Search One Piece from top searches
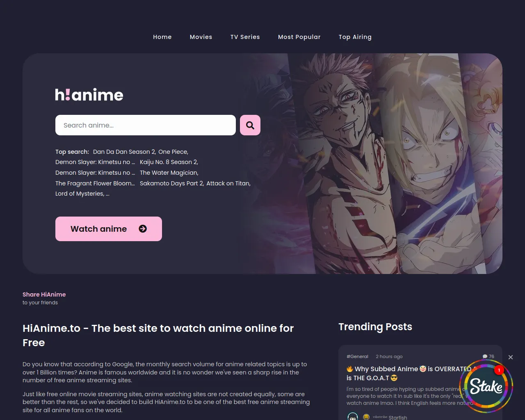 pos(173,152)
